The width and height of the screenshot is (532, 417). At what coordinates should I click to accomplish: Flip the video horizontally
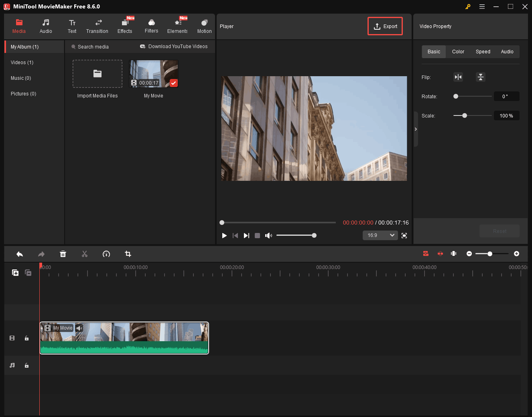[458, 77]
